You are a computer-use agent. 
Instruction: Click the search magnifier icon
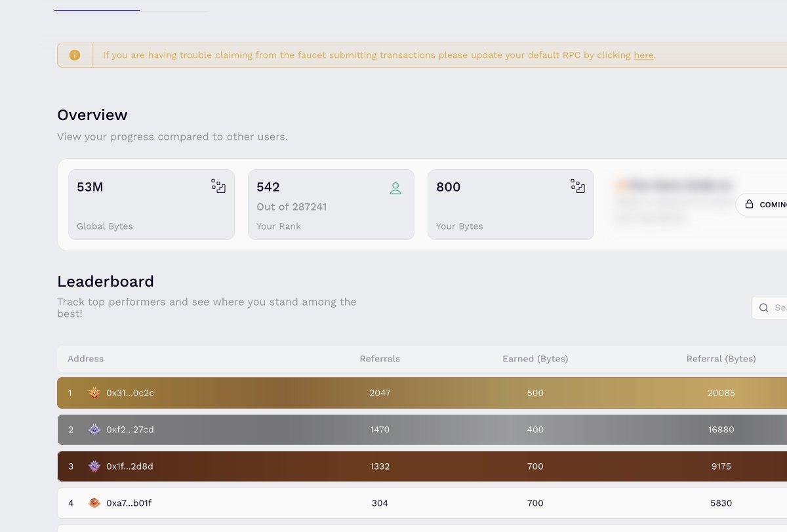tap(763, 308)
